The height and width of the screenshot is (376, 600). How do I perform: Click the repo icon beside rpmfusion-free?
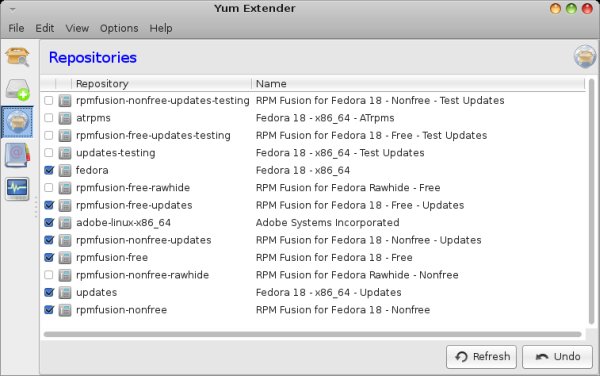coord(65,258)
